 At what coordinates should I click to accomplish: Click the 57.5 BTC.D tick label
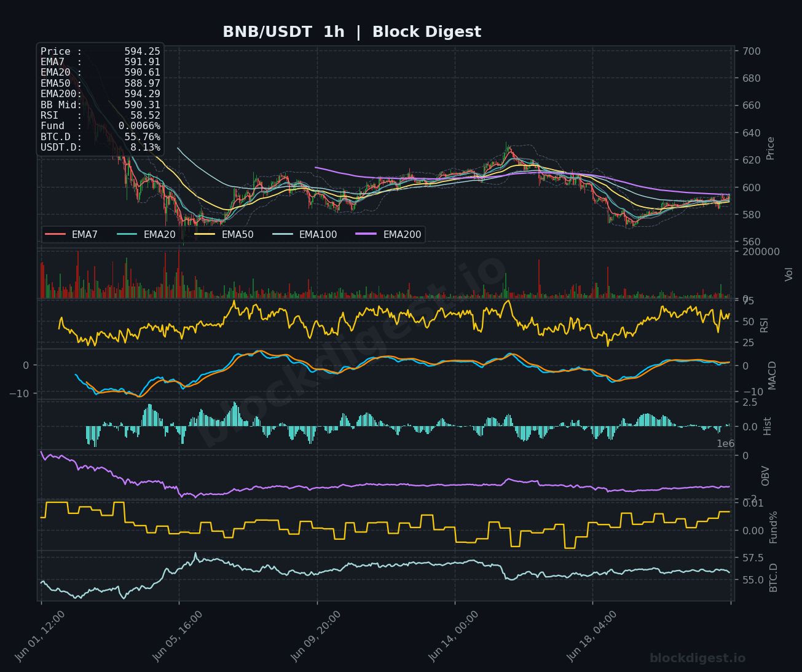coord(753,558)
